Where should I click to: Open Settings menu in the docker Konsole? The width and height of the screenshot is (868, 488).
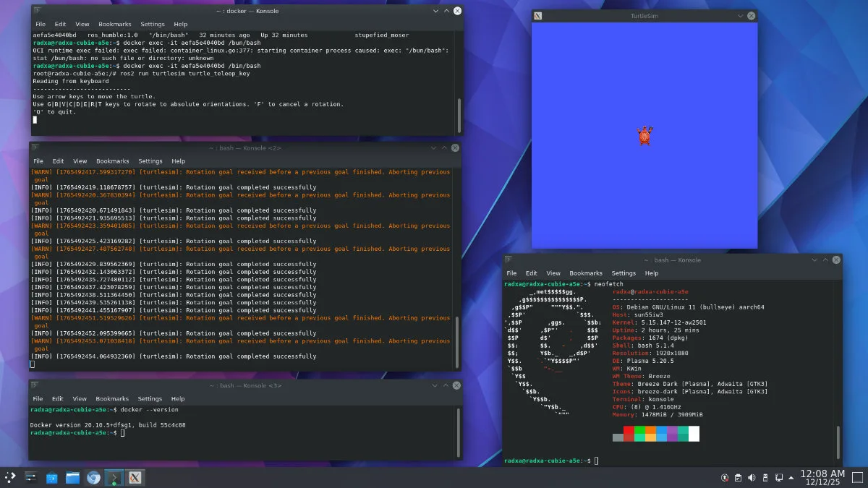[152, 24]
